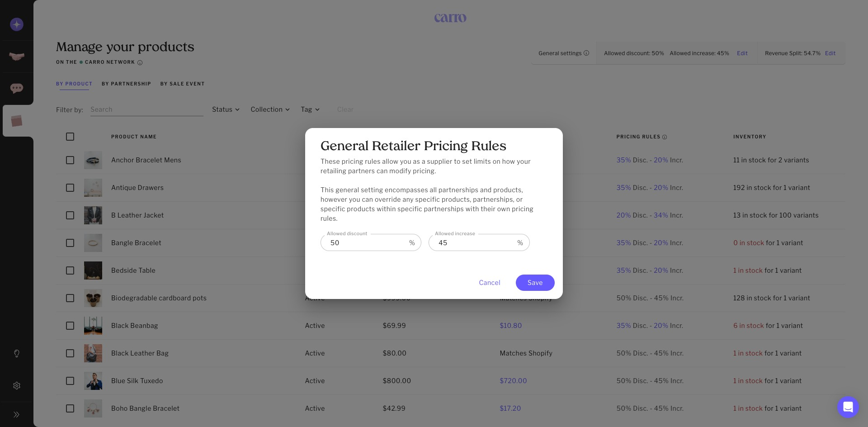Screen dimensions: 868x427
Task: Switch to the By Partnership tab
Action: [126, 84]
